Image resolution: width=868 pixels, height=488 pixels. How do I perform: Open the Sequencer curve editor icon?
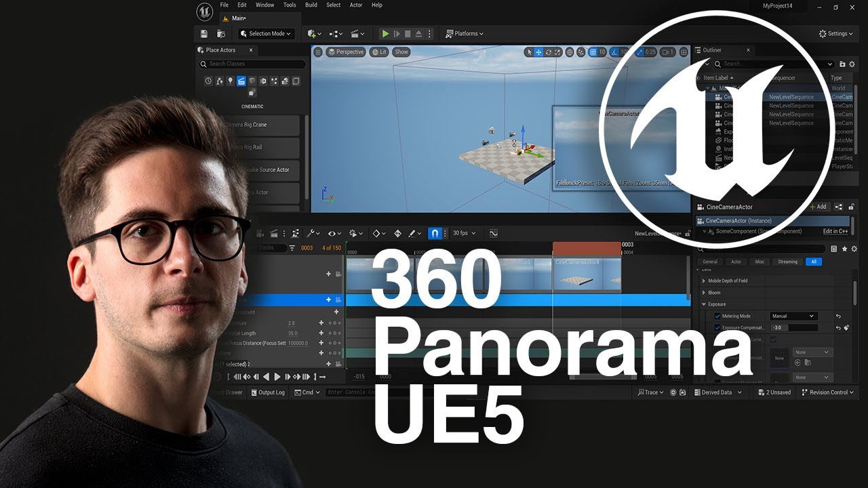[x=493, y=233]
